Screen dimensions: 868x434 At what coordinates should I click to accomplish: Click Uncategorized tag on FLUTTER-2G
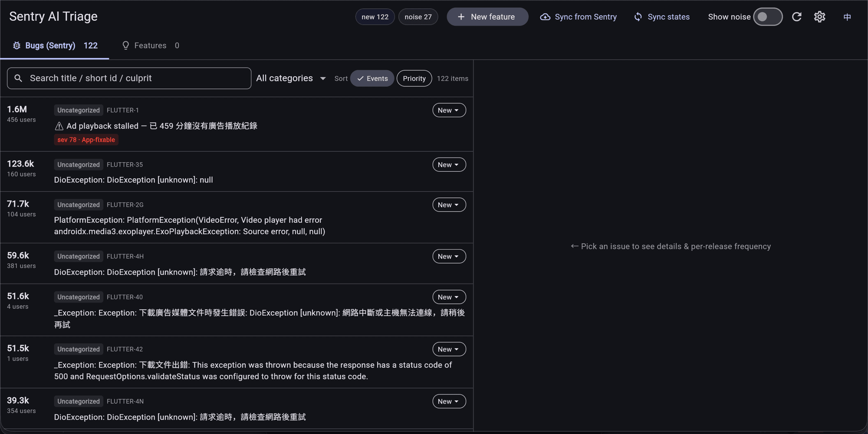coord(79,205)
